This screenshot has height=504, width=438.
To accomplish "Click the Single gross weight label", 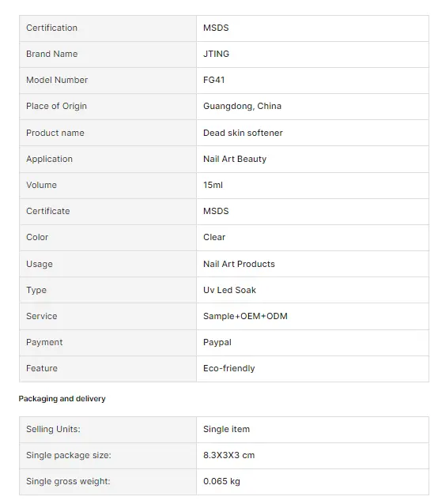I will (x=68, y=482).
